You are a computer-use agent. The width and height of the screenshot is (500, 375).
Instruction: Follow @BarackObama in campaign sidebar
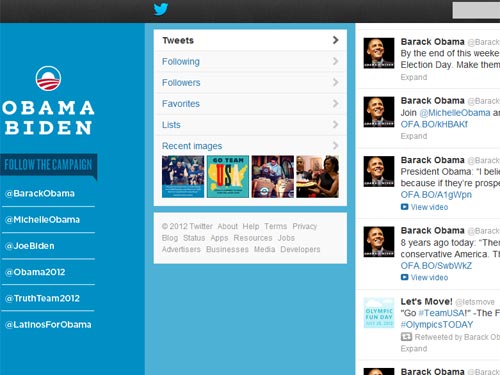pyautogui.click(x=40, y=193)
